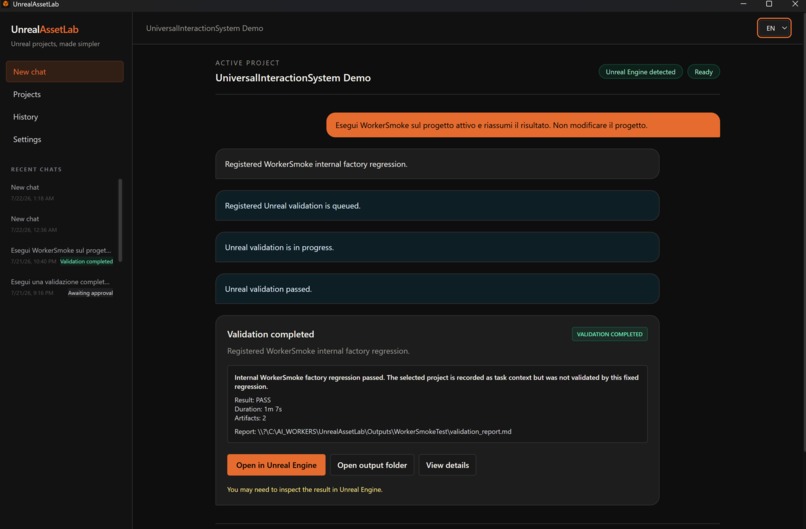Click the Ready status badge
The width and height of the screenshot is (806, 529).
click(703, 72)
